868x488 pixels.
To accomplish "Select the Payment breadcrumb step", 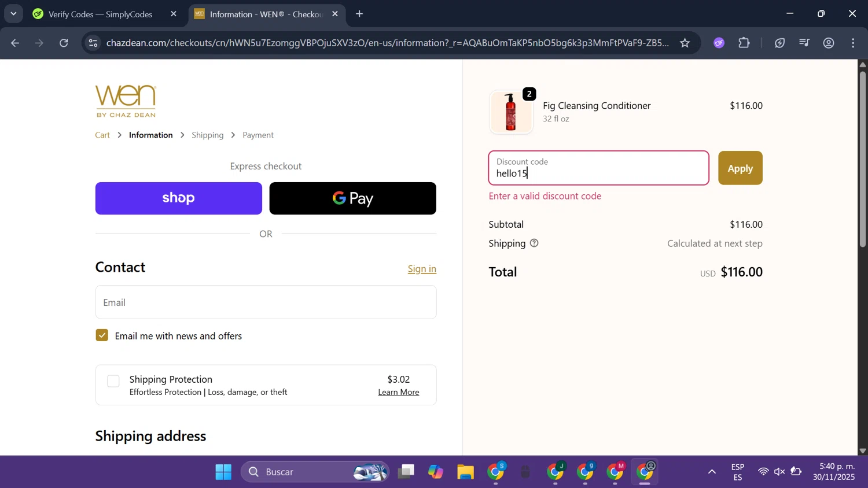I will click(258, 135).
